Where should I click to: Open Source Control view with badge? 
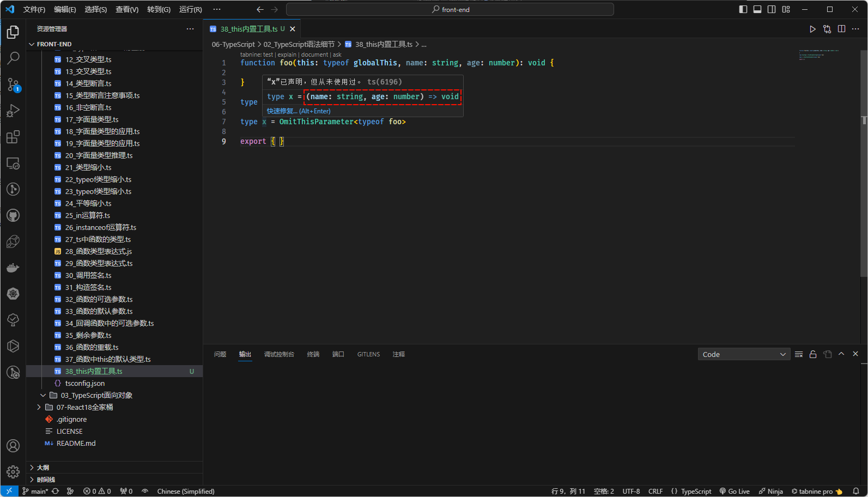click(13, 84)
